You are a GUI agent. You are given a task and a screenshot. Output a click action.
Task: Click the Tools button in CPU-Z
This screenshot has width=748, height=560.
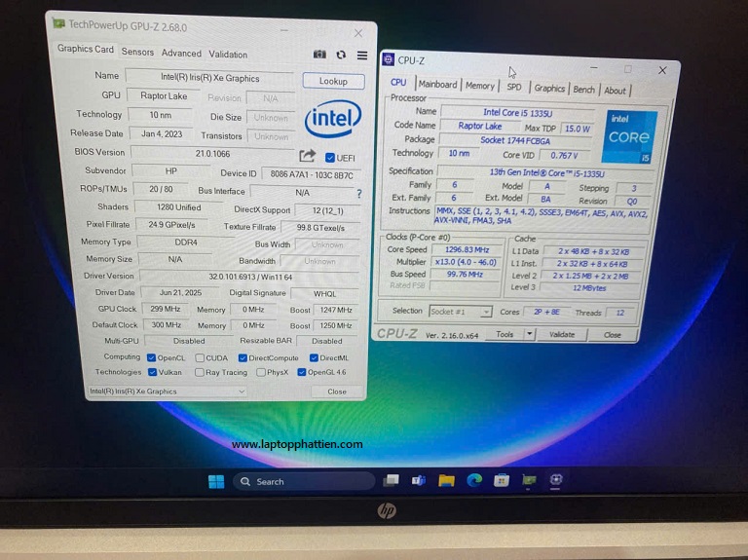tap(505, 334)
